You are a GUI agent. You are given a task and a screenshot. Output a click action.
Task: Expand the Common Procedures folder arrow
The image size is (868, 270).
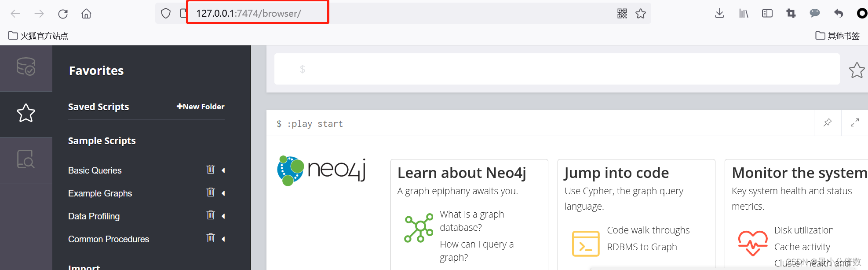point(223,239)
